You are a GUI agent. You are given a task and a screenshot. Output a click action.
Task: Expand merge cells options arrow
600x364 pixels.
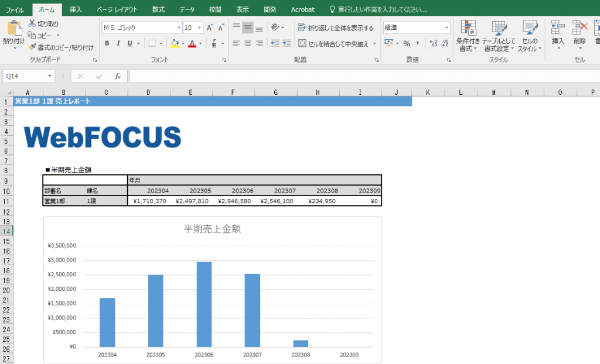374,43
